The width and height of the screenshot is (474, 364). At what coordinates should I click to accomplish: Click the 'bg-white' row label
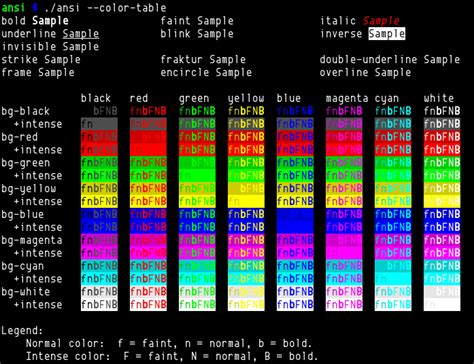[26, 292]
